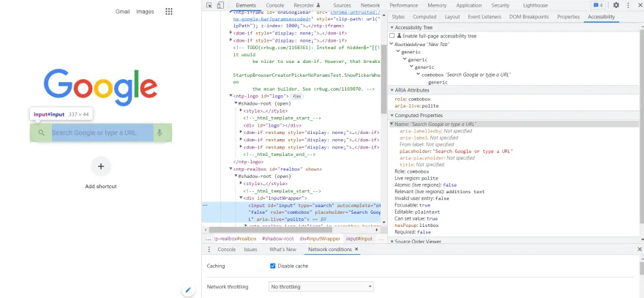Click the Search Google or type a URL field
The image size is (644, 298).
click(102, 133)
